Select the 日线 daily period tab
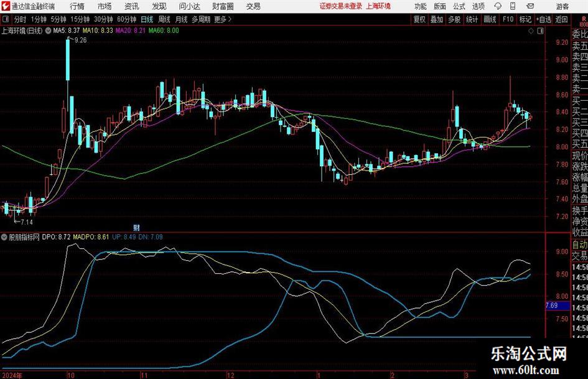This screenshot has height=379, width=588. click(x=147, y=19)
